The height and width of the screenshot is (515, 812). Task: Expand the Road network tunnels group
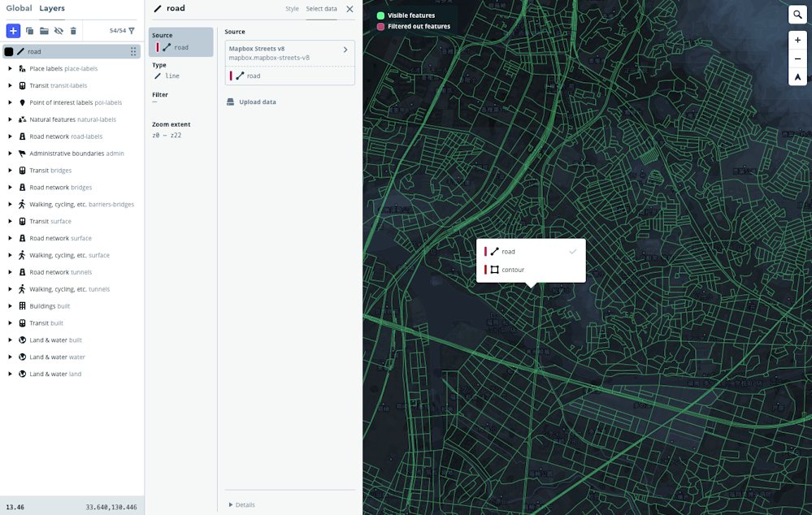tap(10, 272)
